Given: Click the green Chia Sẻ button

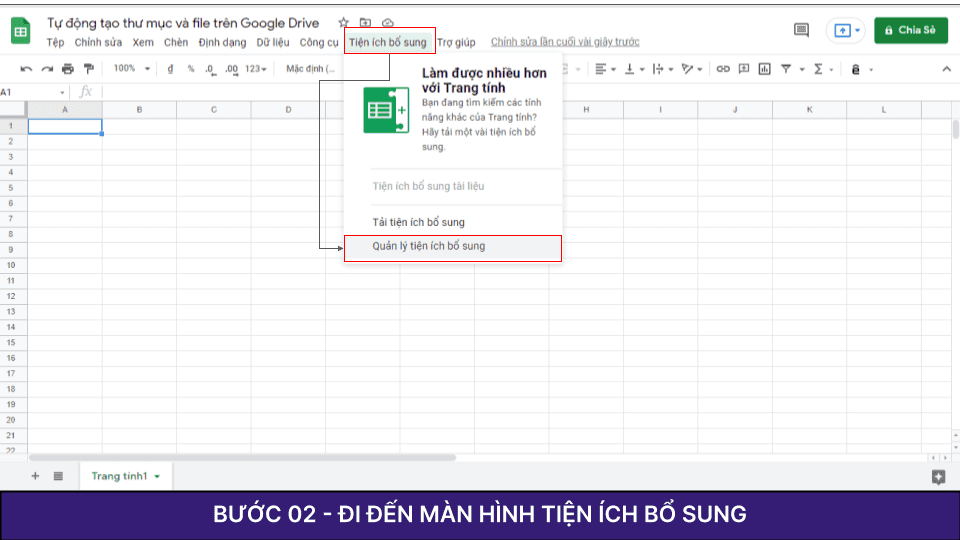Looking at the screenshot, I should coord(910,30).
